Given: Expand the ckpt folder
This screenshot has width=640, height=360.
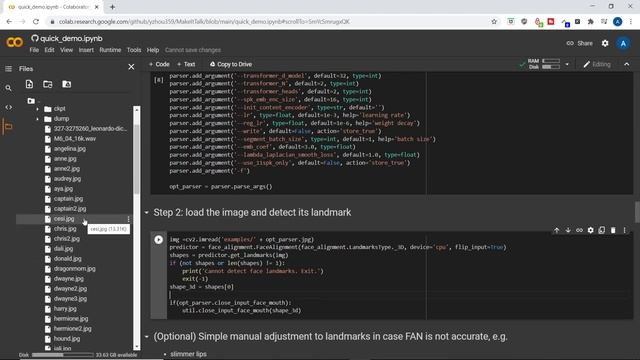Looking at the screenshot, I should pos(37,109).
